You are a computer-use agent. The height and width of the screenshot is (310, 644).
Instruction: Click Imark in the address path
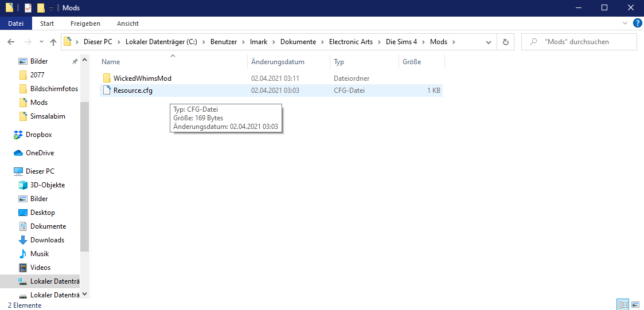point(259,42)
